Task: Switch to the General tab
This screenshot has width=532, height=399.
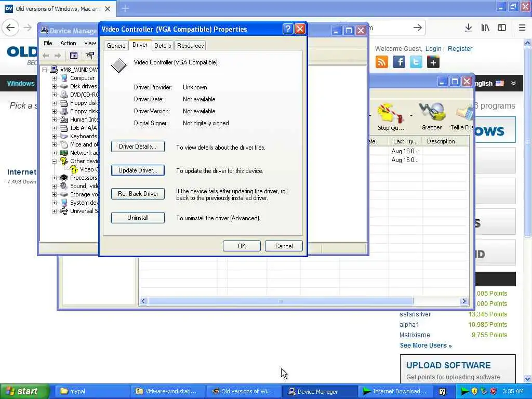Action: point(116,46)
